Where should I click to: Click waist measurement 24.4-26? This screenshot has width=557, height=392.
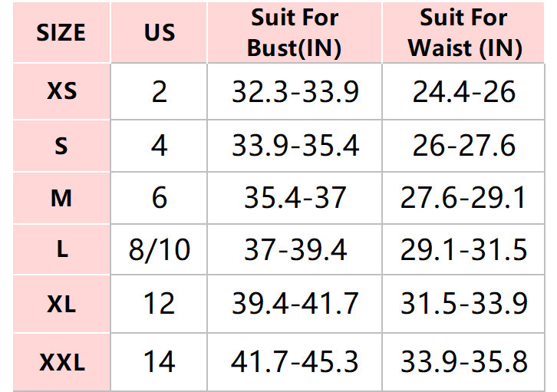tap(465, 92)
